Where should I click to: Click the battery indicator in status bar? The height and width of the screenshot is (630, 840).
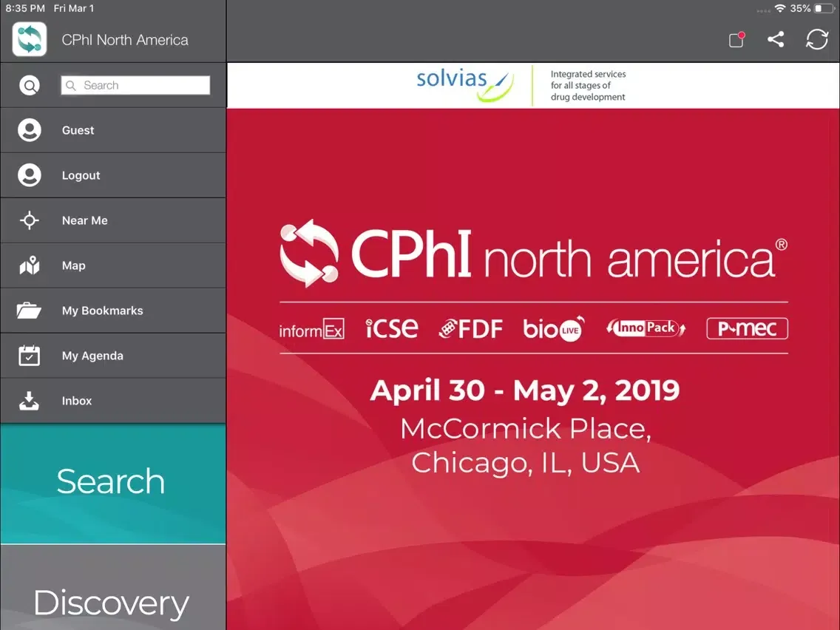point(824,9)
